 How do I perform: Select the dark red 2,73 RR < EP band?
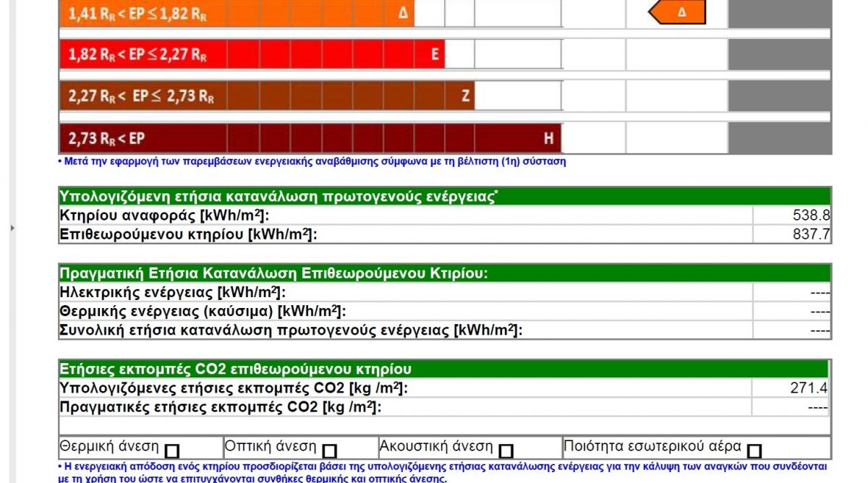310,138
